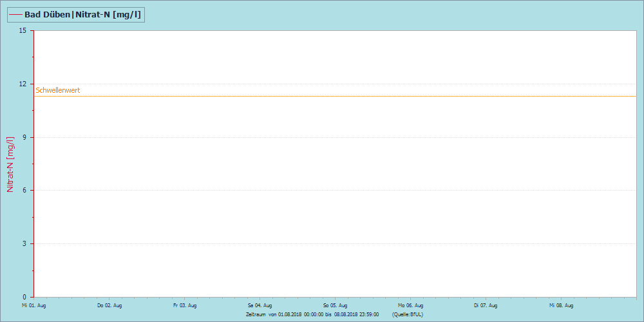Image resolution: width=644 pixels, height=322 pixels.
Task: Click the 3 value on y-axis
Action: [24, 243]
